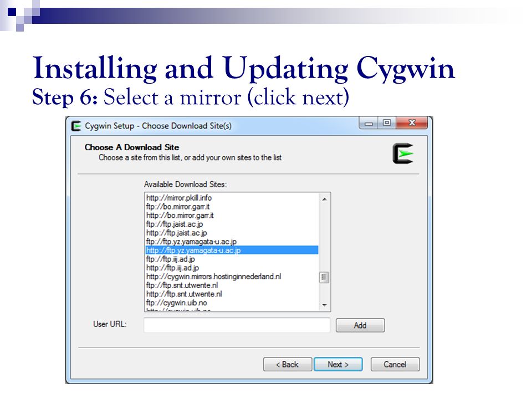Click the scrollbar thumb in the download sites list
532x399 pixels.
(324, 277)
